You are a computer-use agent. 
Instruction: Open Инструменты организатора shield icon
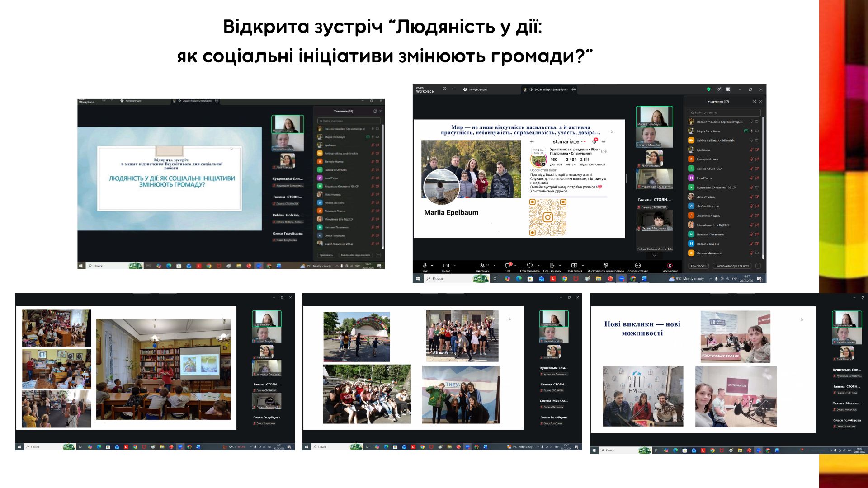click(x=605, y=266)
